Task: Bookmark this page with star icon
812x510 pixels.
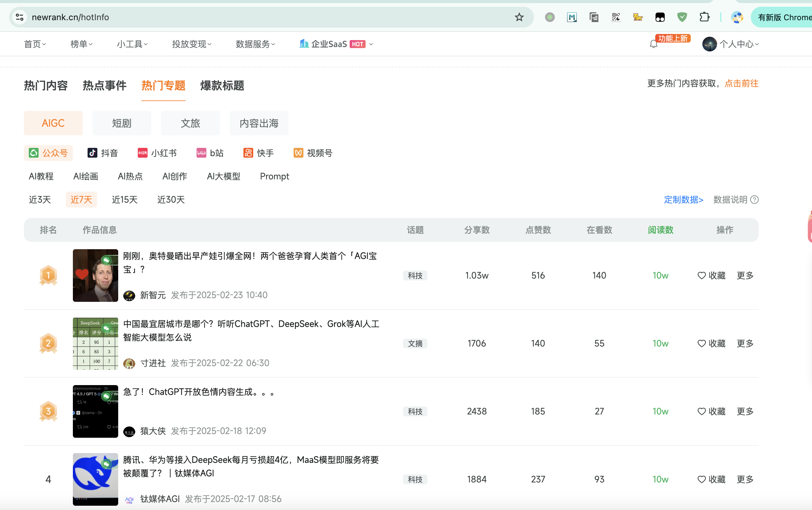Action: click(x=519, y=17)
